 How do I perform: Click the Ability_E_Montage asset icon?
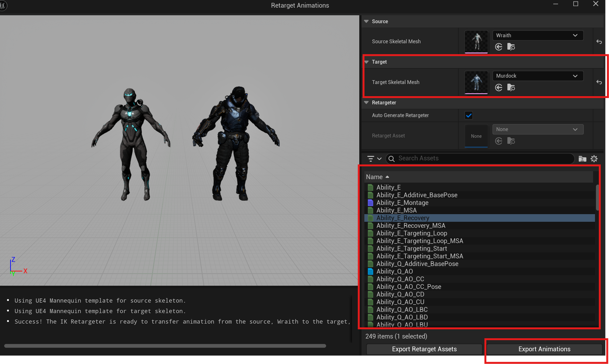pos(370,203)
